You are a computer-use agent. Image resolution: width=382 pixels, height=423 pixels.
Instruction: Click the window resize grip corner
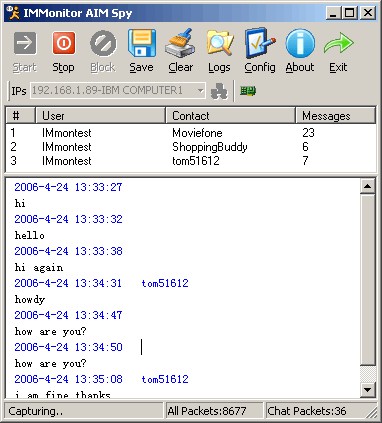(372, 413)
